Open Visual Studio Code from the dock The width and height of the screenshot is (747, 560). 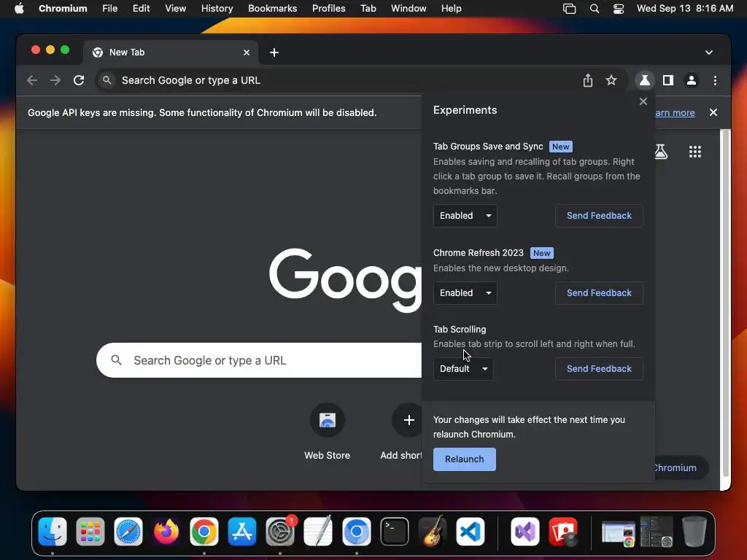(x=471, y=532)
